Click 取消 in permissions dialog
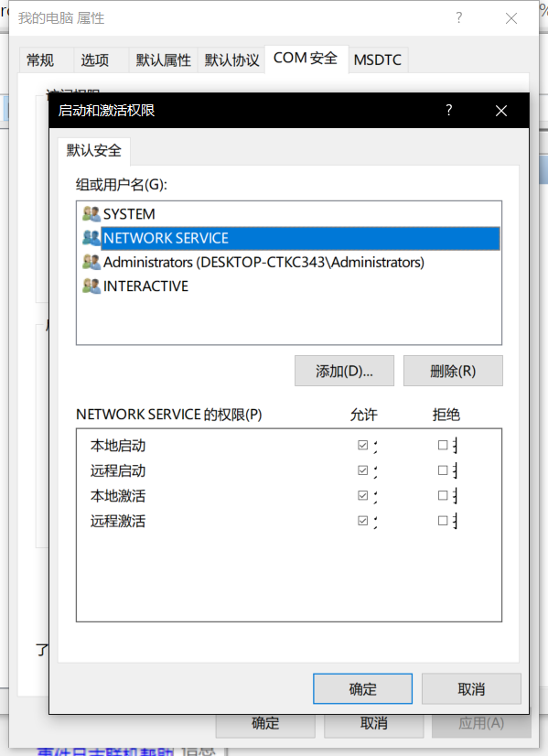 (x=471, y=688)
